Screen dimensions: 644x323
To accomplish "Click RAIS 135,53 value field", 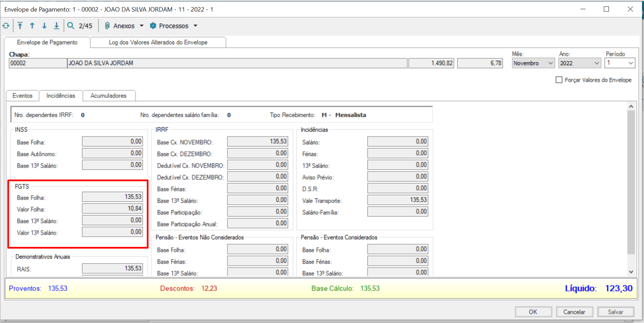I will (112, 268).
